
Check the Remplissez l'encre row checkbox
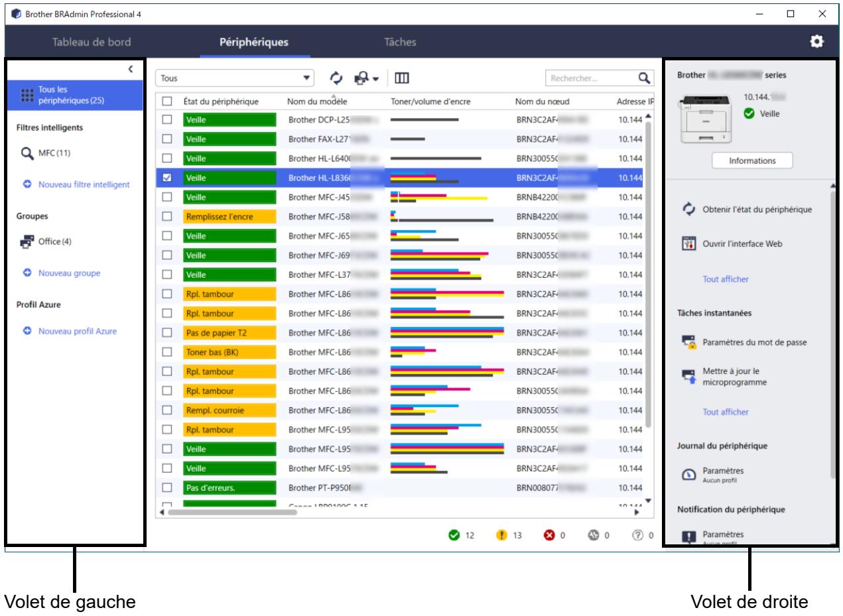167,216
